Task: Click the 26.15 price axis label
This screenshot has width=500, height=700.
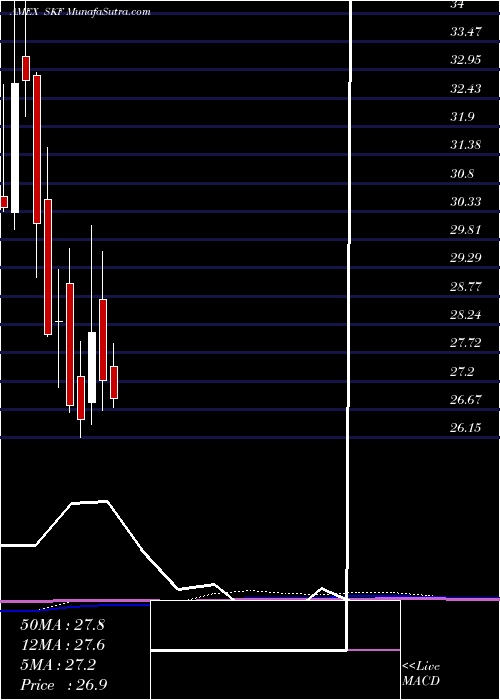Action: (x=466, y=428)
